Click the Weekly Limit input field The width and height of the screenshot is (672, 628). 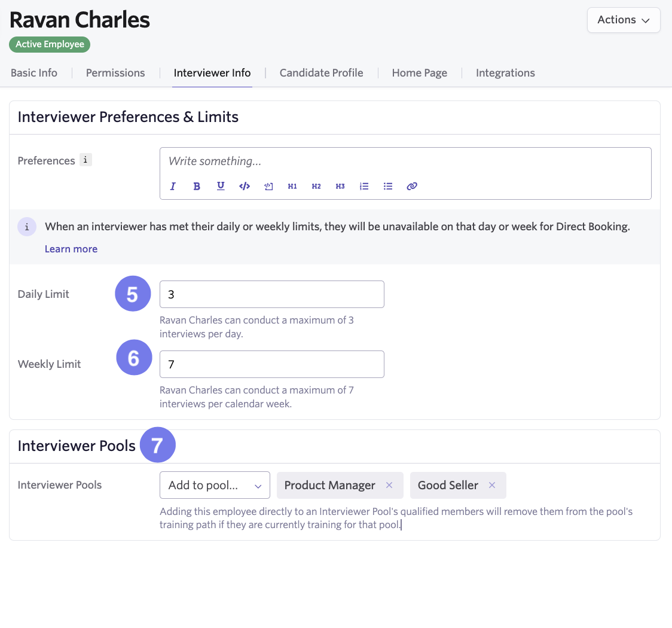(x=271, y=364)
